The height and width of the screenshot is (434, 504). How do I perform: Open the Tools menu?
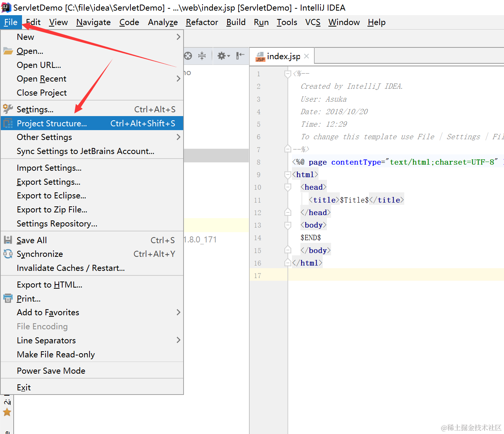[287, 22]
